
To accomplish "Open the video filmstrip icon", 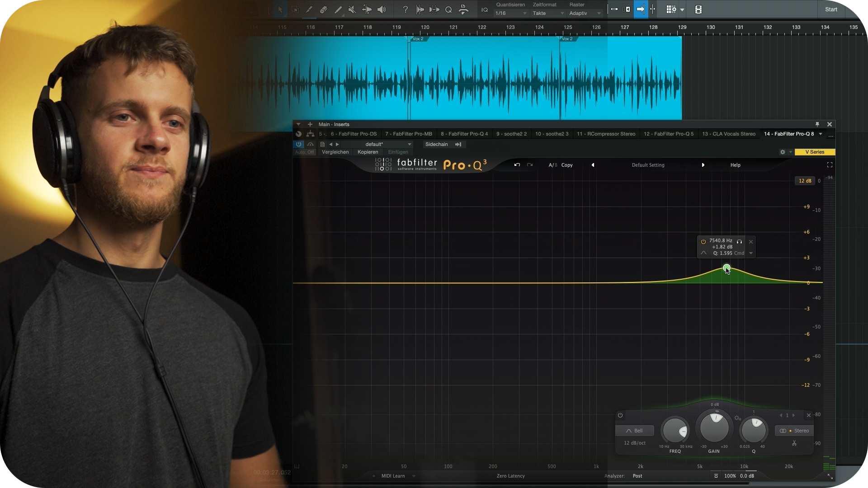I will coord(698,9).
